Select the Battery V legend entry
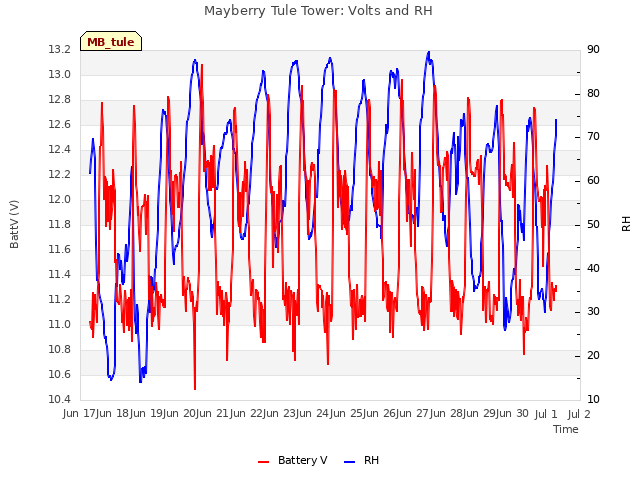The image size is (640, 480). click(x=292, y=460)
